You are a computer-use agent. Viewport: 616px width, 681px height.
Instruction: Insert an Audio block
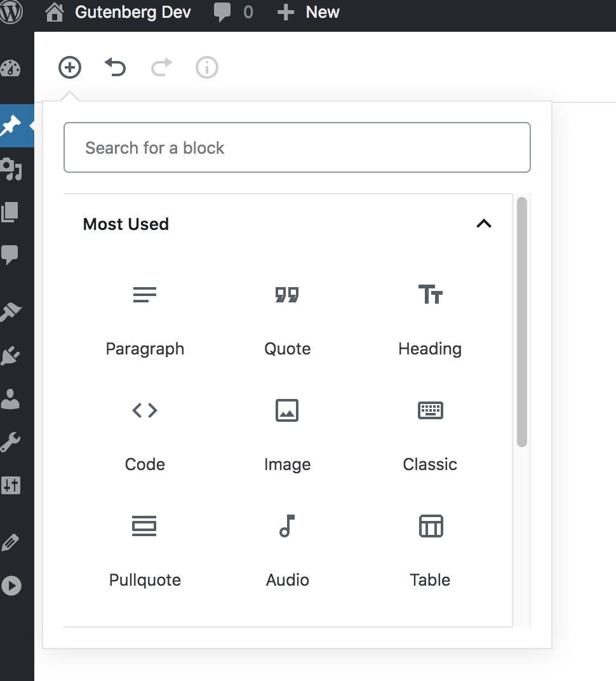287,552
